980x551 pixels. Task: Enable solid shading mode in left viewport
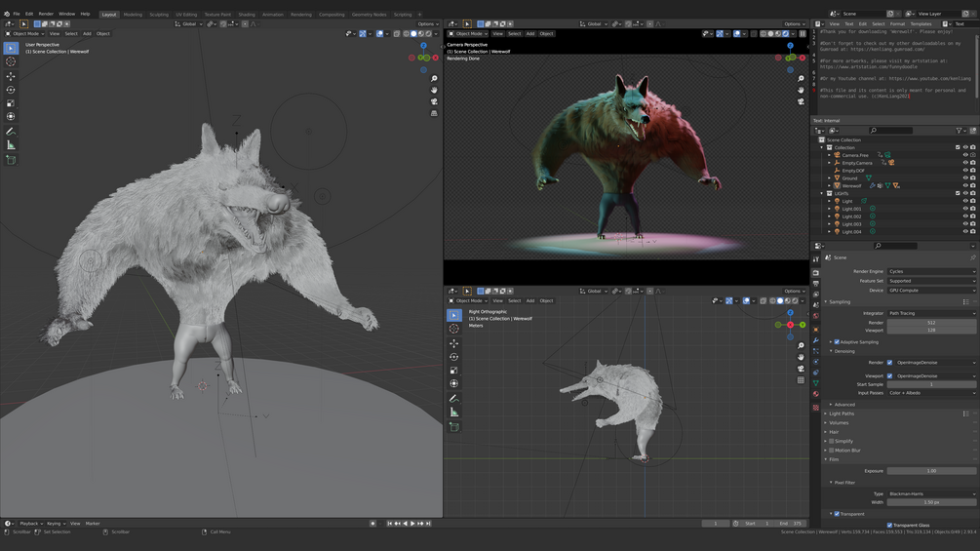click(413, 34)
